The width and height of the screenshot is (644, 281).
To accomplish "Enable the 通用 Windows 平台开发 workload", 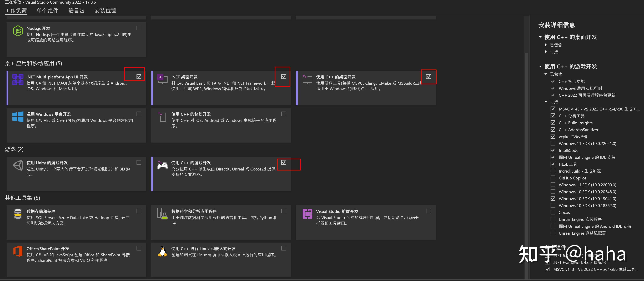I will [139, 114].
